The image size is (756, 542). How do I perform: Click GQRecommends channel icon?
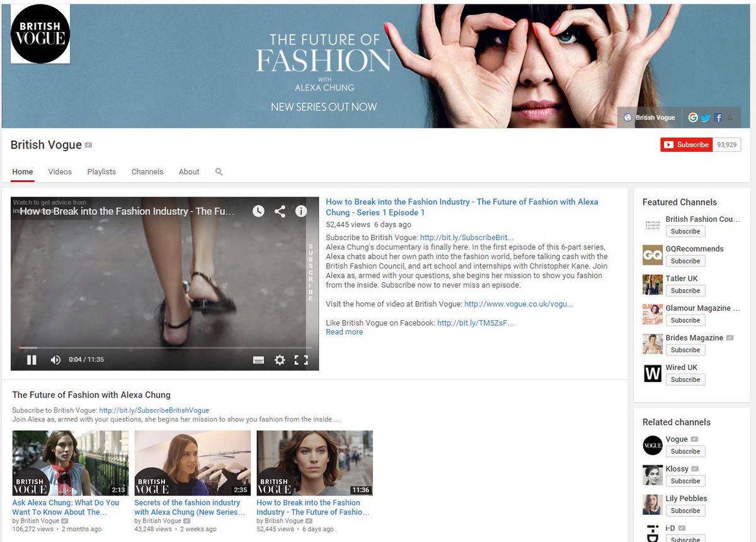(x=653, y=255)
